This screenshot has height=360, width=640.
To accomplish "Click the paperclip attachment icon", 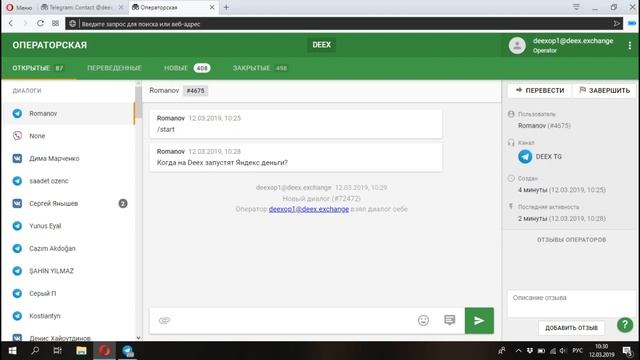I will [164, 320].
